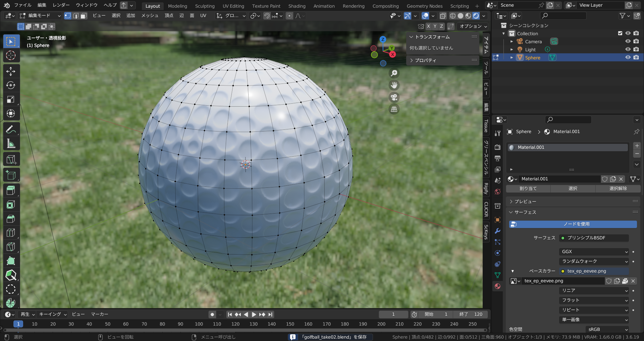Viewport: 644px width, 341px height.
Task: Expand the Sphere item in the outliner
Action: coord(512,57)
